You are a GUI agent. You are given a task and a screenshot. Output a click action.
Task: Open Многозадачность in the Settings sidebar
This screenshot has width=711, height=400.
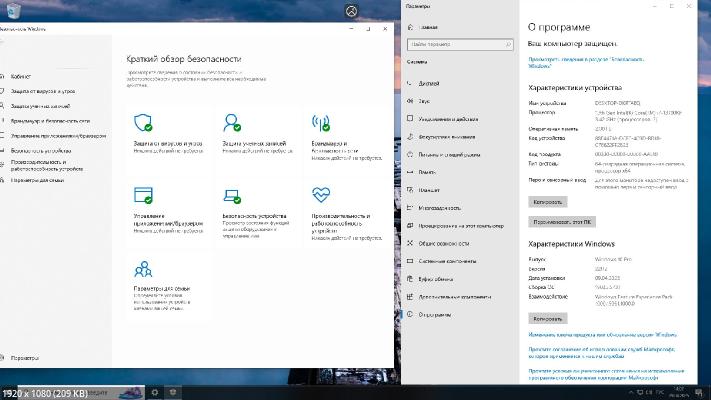pos(440,207)
